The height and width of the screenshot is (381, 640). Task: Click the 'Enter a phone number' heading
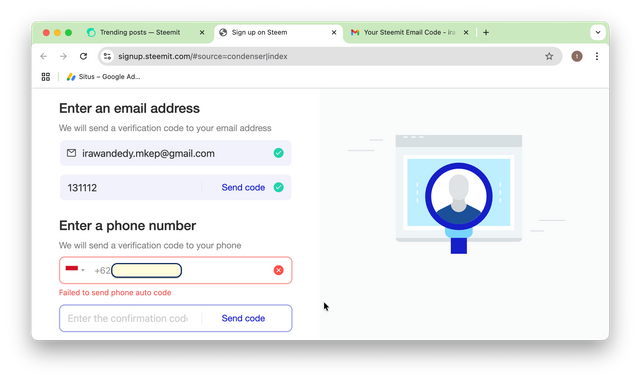127,225
